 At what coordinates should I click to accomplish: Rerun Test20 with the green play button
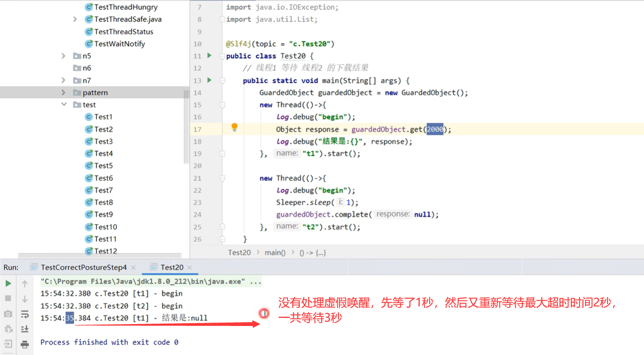pos(8,284)
